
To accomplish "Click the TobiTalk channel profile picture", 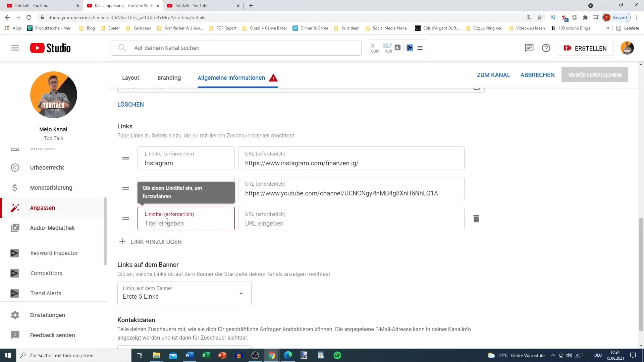I will point(54,95).
